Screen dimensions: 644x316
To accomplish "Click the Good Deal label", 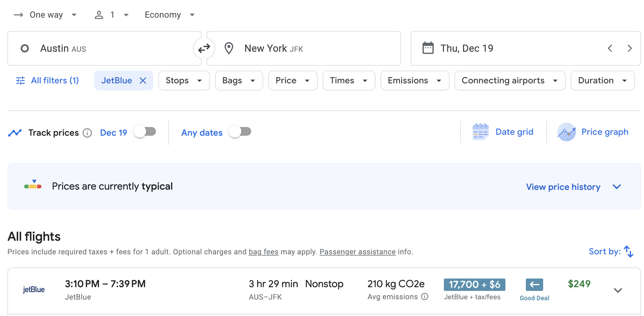I will (535, 298).
